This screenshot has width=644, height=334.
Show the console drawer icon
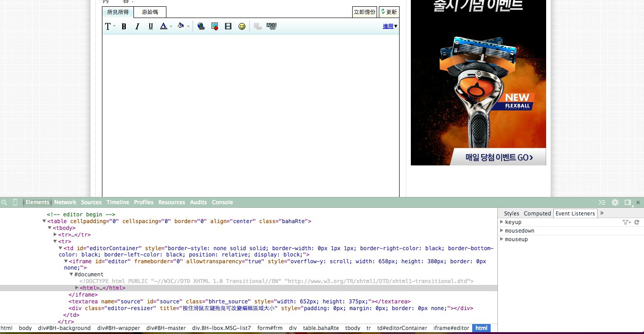[602, 202]
